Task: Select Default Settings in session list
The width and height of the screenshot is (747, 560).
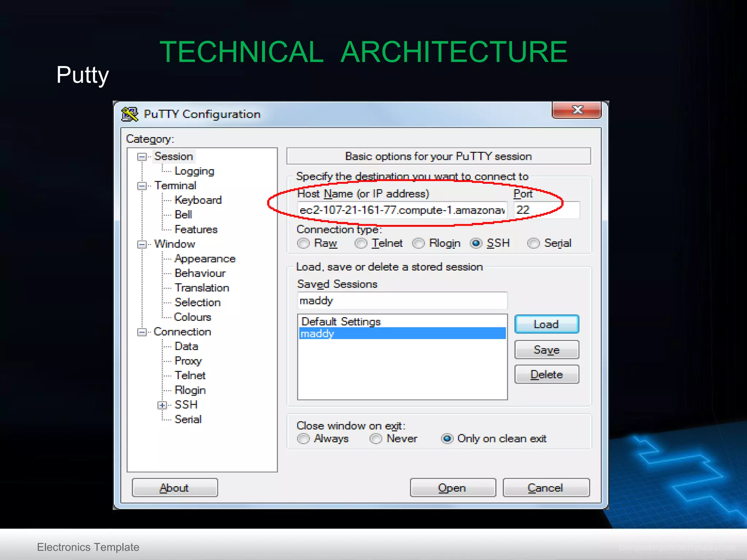Action: click(x=402, y=322)
